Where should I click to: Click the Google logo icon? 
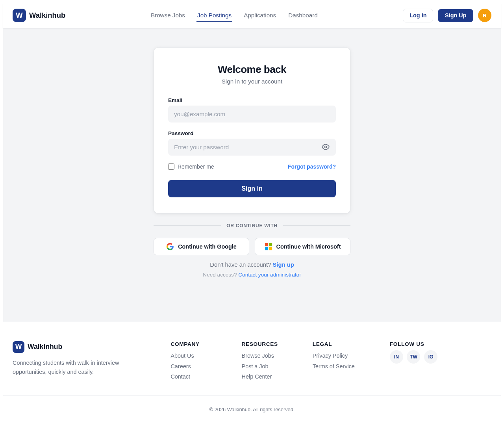(170, 247)
